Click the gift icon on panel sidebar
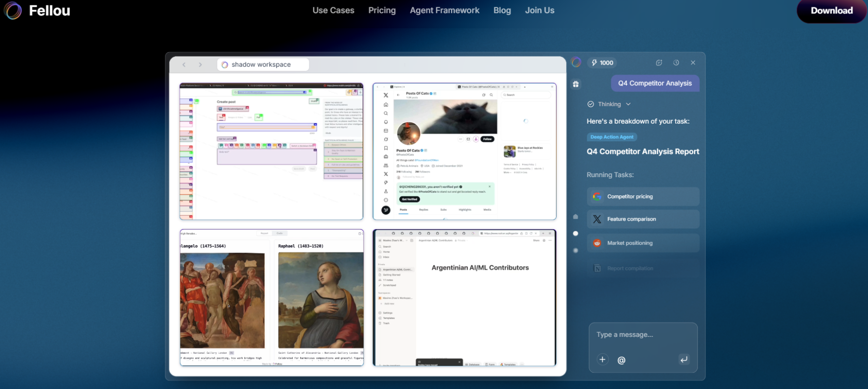Screen dimensions: 868x389 pos(576,84)
